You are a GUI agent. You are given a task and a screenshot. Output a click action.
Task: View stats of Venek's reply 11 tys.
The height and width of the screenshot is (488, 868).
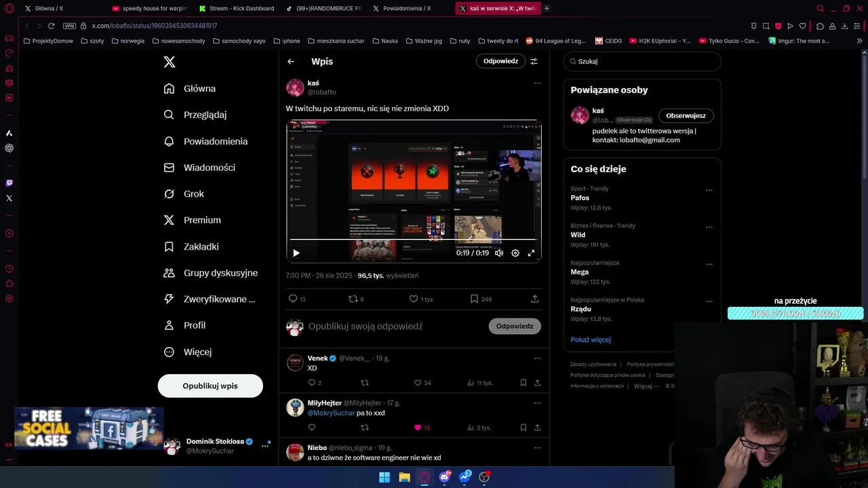(x=479, y=383)
